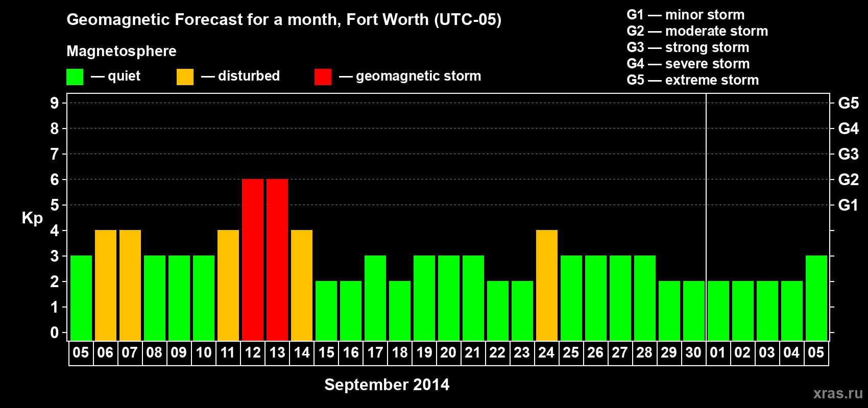Select the red bar for day 13

277,260
